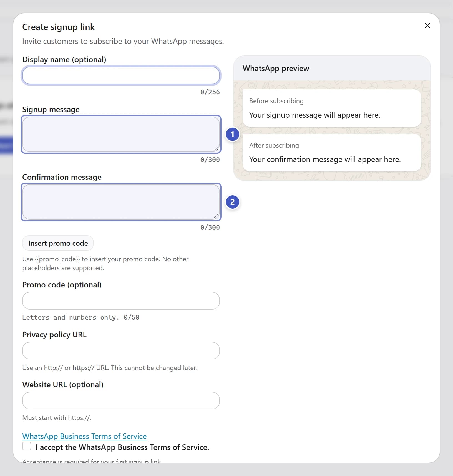The width and height of the screenshot is (453, 476).
Task: Click into the Signup message textarea
Action: (121, 134)
